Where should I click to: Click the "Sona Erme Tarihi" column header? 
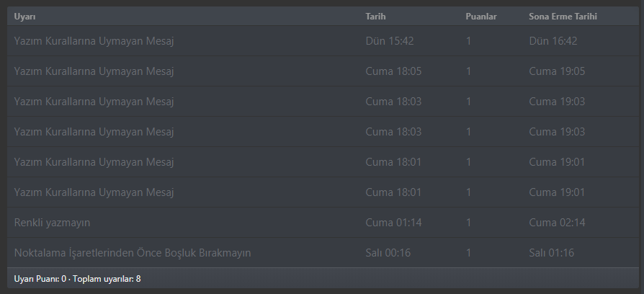[563, 17]
